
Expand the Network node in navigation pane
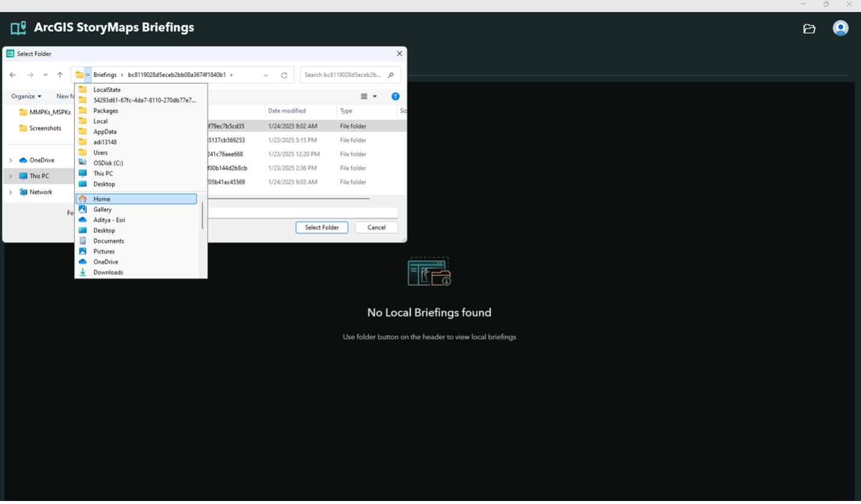[10, 192]
